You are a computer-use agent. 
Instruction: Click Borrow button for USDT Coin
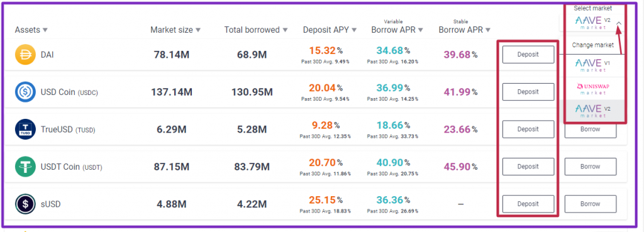pos(590,167)
